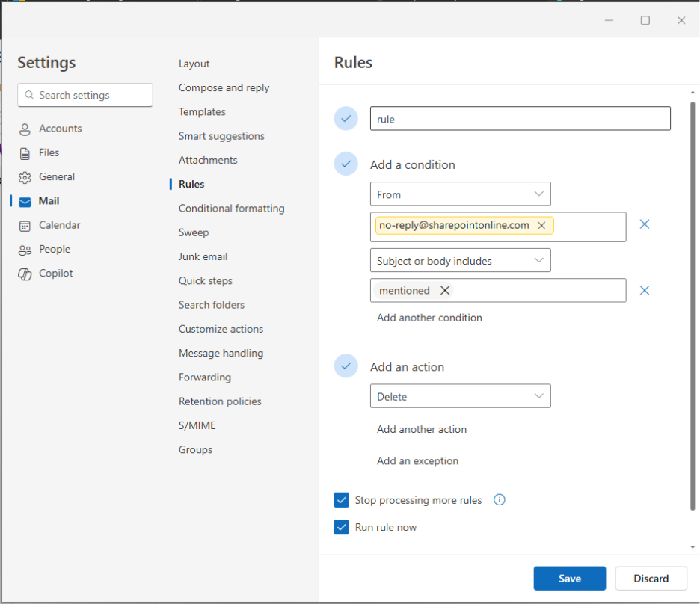Go to Compose and reply settings
The image size is (700, 604).
[x=224, y=88]
